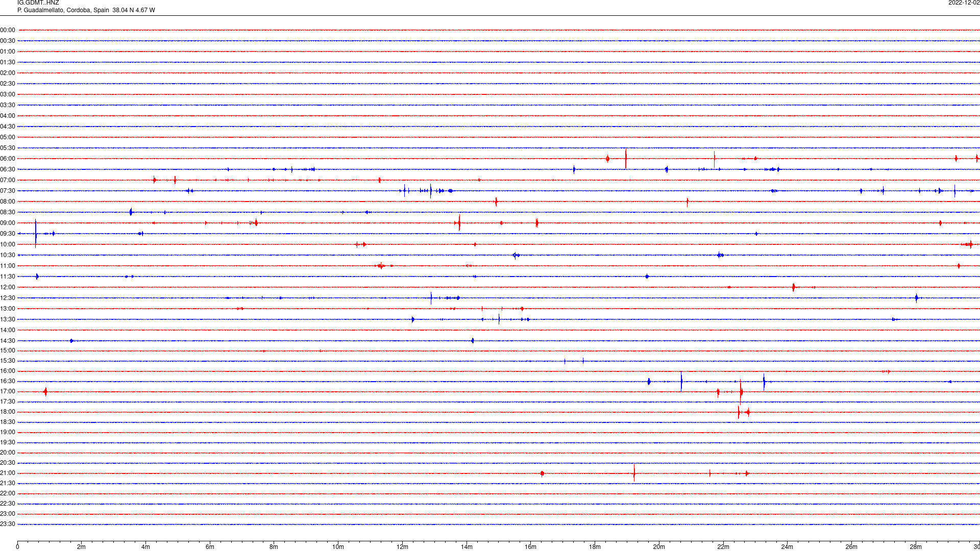Select the 09:00 time row label
This screenshot has height=551, width=980.
coord(8,223)
